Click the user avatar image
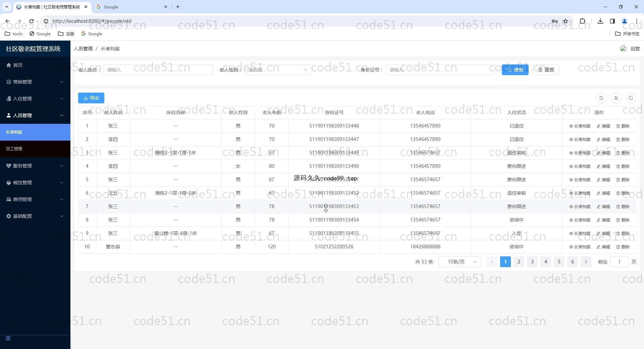644x349 pixels. point(623,49)
